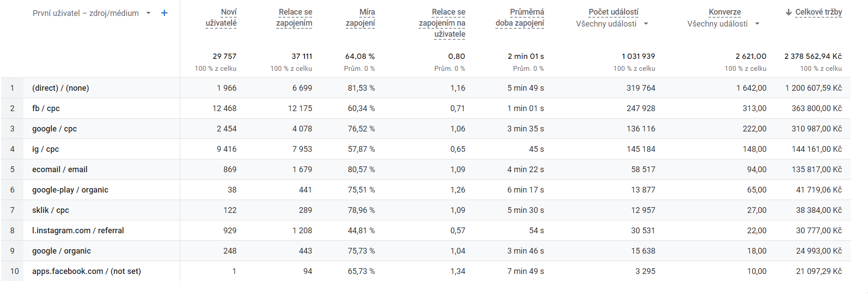Open První uživatel – zdroj/médium dimension dropdown
The height and width of the screenshot is (293, 868).
[148, 13]
